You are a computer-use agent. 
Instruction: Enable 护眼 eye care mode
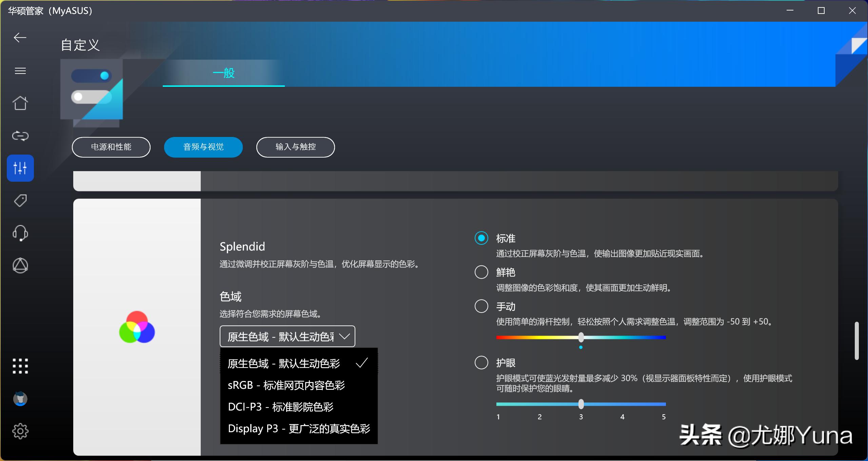(x=481, y=363)
